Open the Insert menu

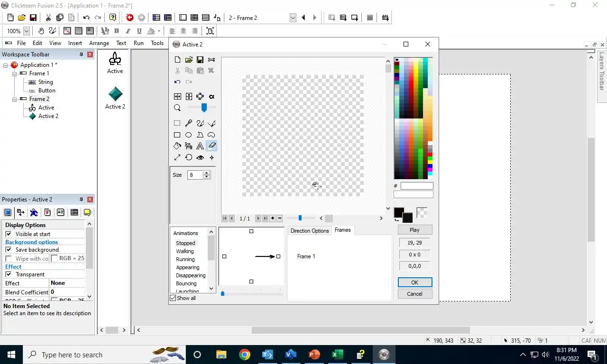pyautogui.click(x=75, y=43)
